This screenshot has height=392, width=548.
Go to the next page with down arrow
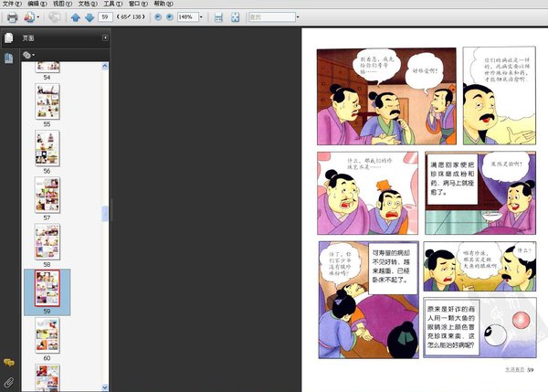pyautogui.click(x=90, y=17)
